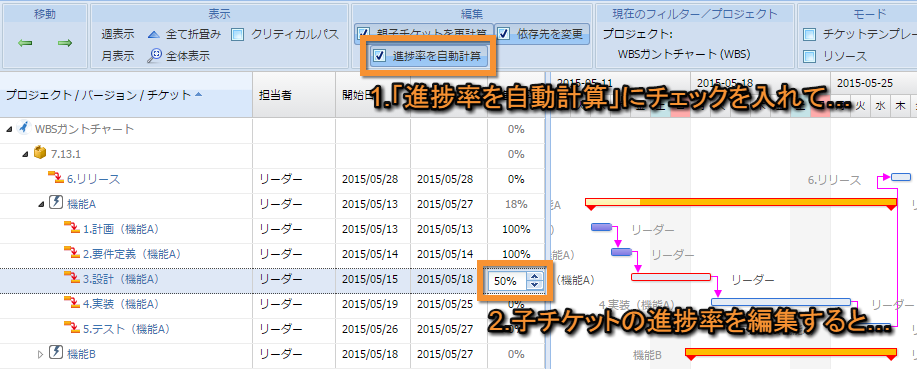Expand the 機能B tree node
This screenshot has height=369, width=917.
pyautogui.click(x=40, y=354)
